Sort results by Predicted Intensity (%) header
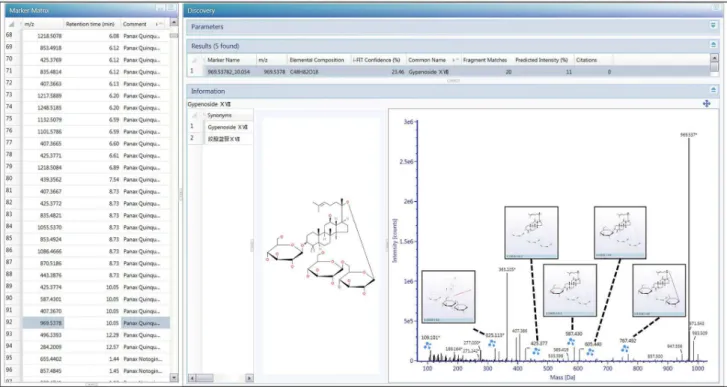This screenshot has width=727, height=387. pos(542,60)
